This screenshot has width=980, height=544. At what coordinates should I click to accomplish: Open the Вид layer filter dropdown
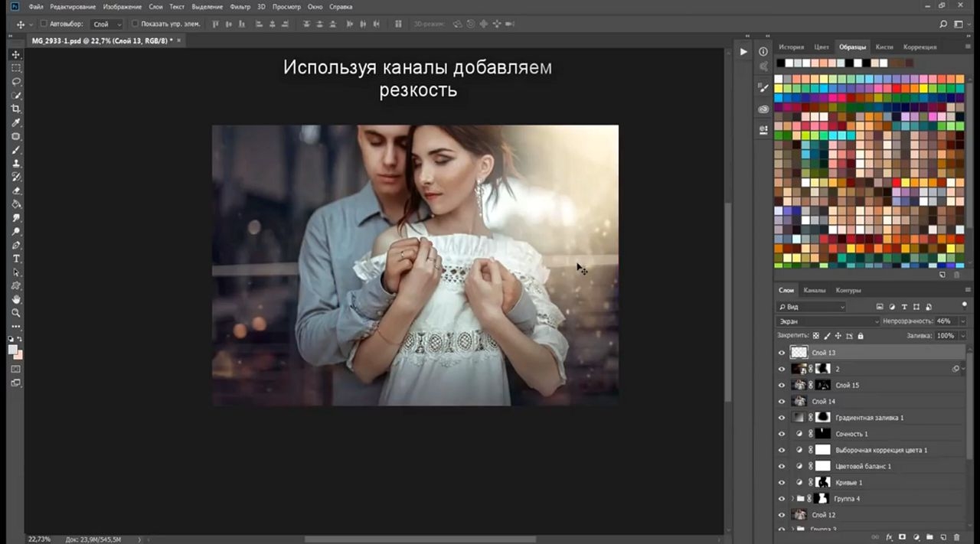click(x=811, y=307)
